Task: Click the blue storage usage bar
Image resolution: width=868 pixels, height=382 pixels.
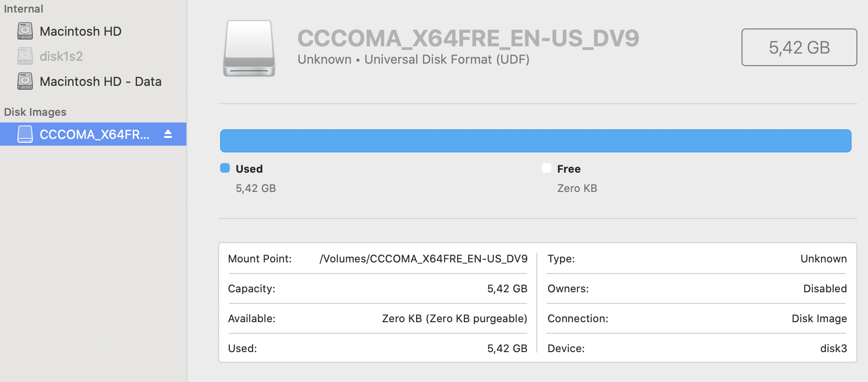Action: coord(535,140)
